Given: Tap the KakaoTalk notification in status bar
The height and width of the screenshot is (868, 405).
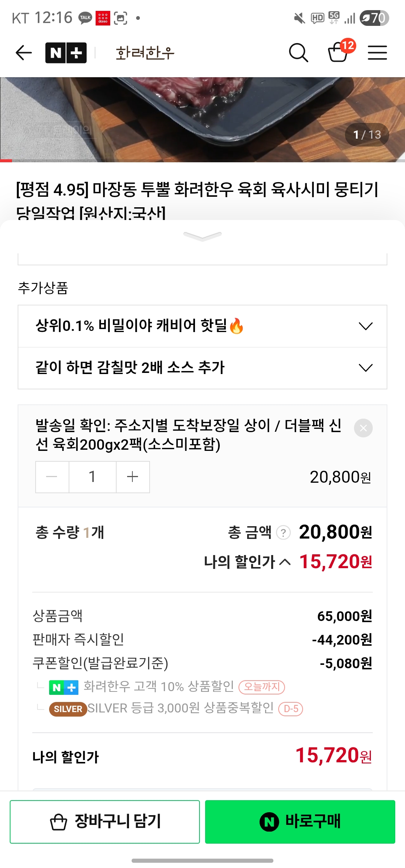Looking at the screenshot, I should pyautogui.click(x=85, y=18).
